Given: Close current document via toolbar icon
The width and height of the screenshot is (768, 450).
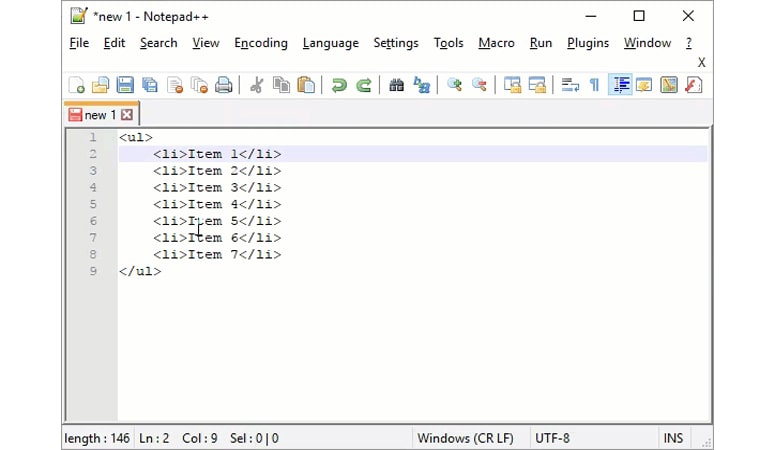Looking at the screenshot, I should (x=175, y=85).
